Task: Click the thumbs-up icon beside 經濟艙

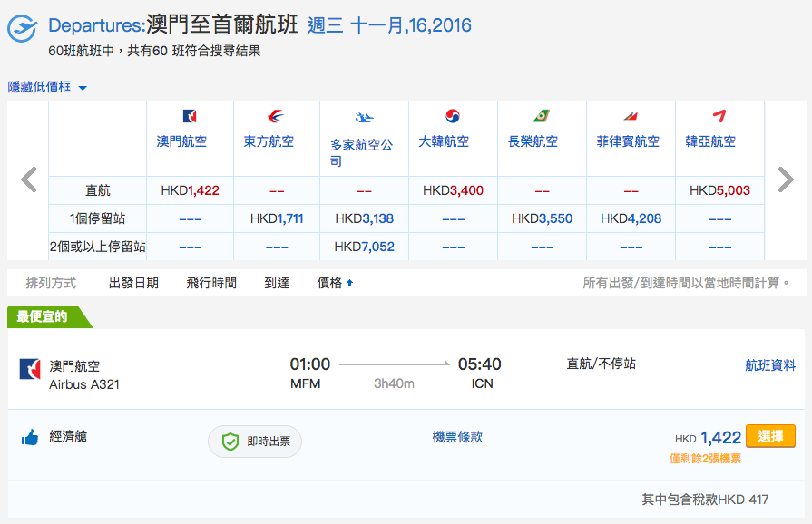Action: tap(30, 438)
